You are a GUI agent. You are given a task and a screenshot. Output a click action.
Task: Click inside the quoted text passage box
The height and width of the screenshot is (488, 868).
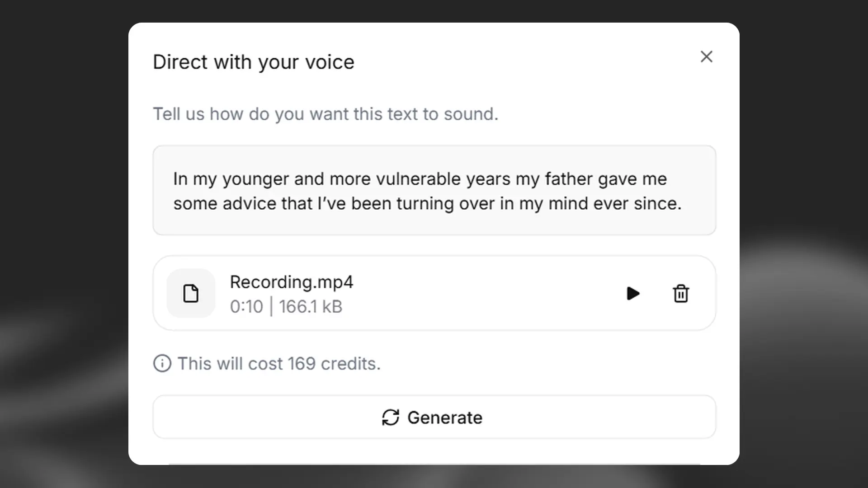434,221
